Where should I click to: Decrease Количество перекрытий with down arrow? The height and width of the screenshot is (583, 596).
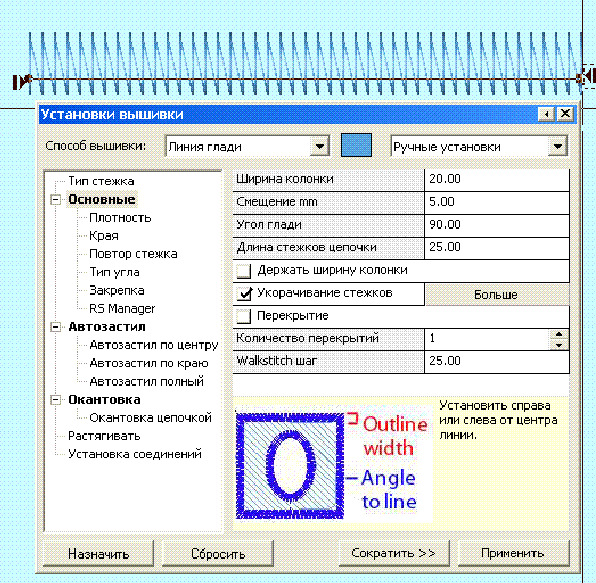[x=559, y=345]
